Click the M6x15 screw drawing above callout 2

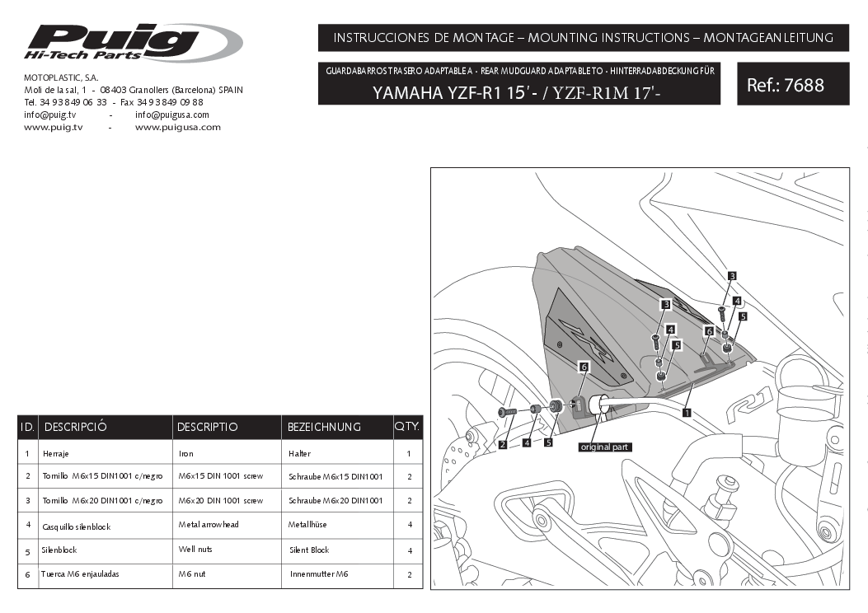point(508,412)
